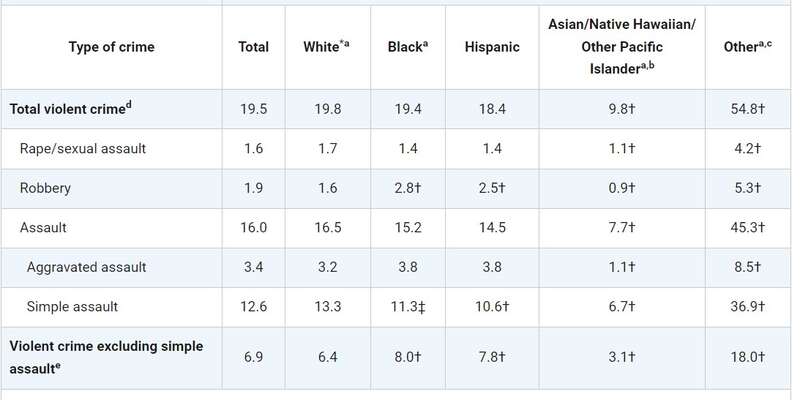The image size is (800, 400).
Task: Click the "Other" column header
Action: 746,47
